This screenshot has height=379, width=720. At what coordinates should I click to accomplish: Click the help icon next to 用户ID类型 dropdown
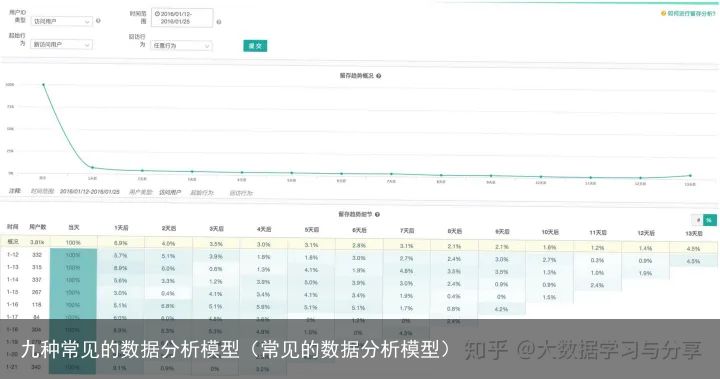pyautogui.click(x=98, y=21)
